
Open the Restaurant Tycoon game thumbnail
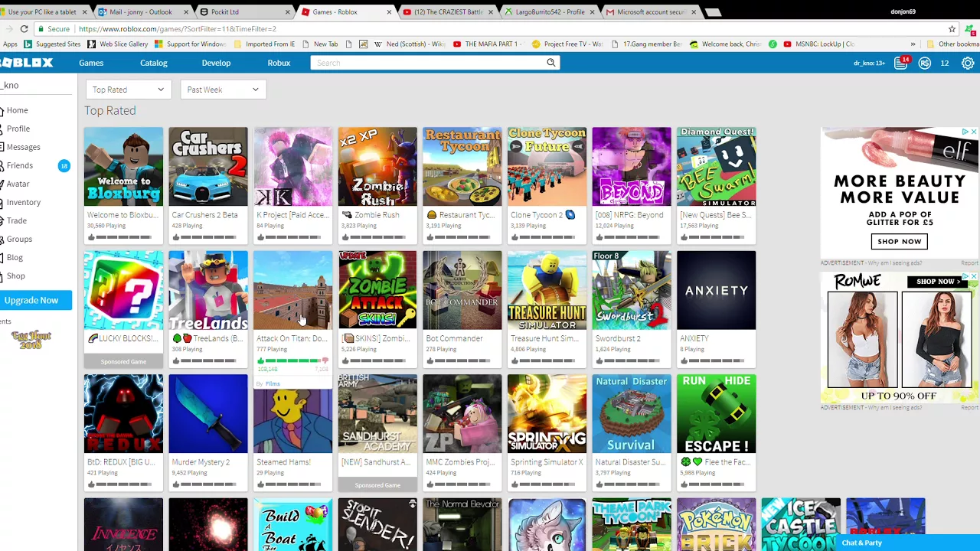tap(462, 167)
